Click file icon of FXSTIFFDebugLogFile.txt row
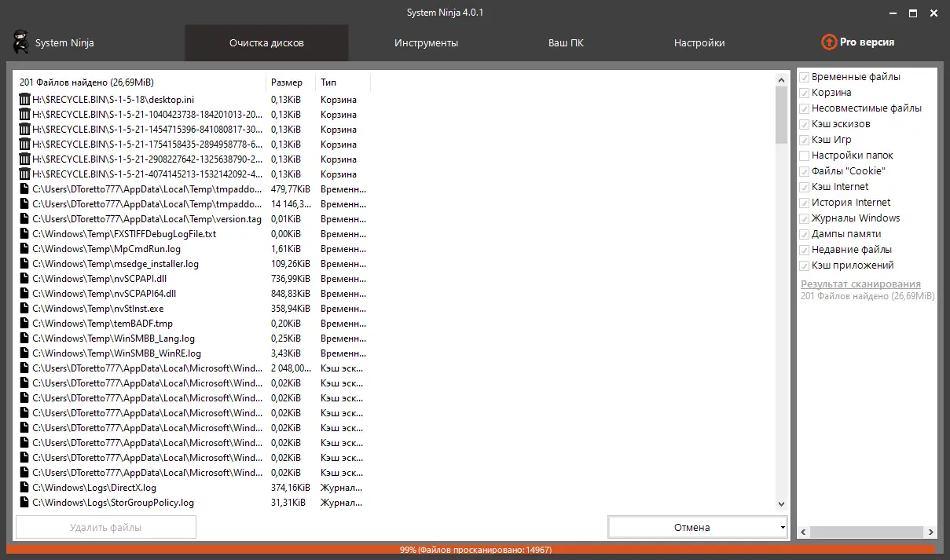Screen dimensions: 950x560 [24, 234]
